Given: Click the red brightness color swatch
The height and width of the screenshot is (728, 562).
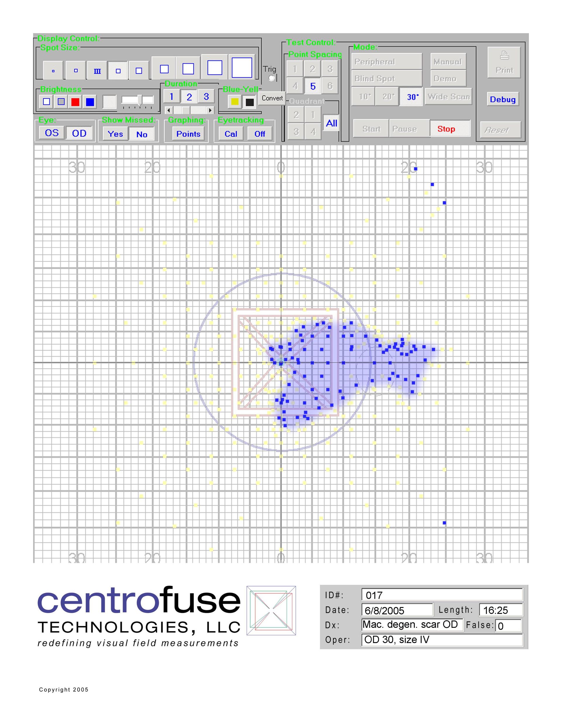Looking at the screenshot, I should tap(75, 102).
